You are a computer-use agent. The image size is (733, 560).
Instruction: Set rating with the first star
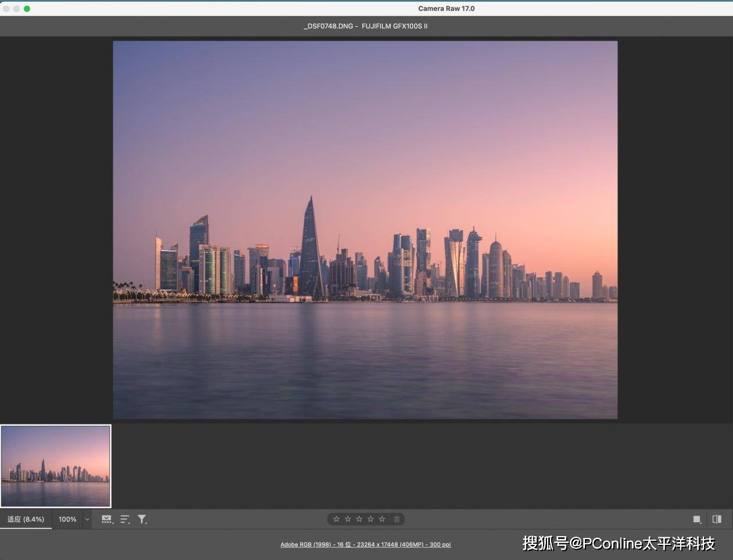pyautogui.click(x=336, y=519)
